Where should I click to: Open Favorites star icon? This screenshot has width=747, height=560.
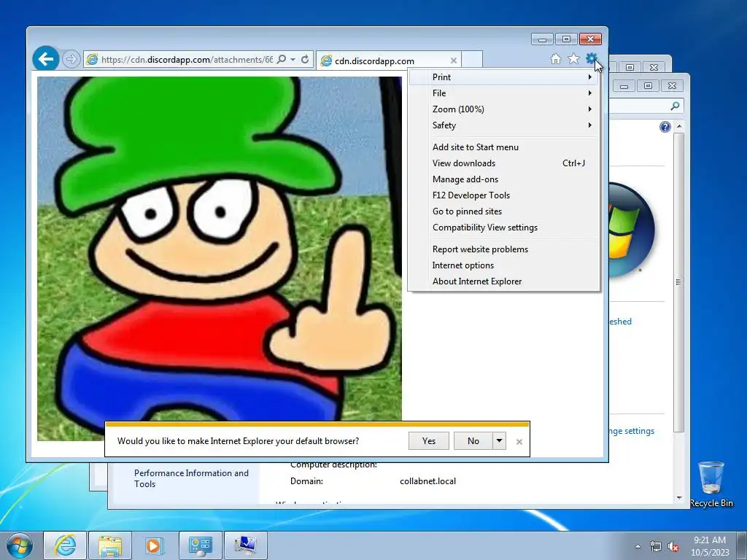click(573, 58)
